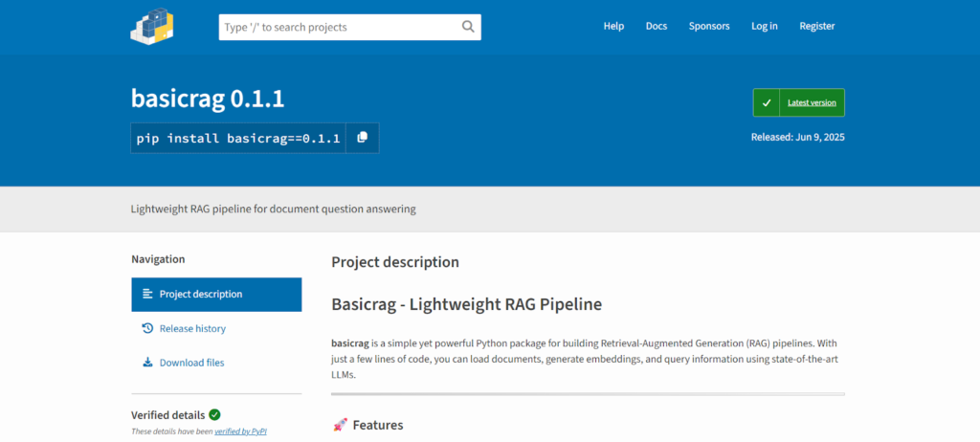This screenshot has height=442, width=980.
Task: Copy the pip install command to clipboard
Action: click(x=362, y=138)
